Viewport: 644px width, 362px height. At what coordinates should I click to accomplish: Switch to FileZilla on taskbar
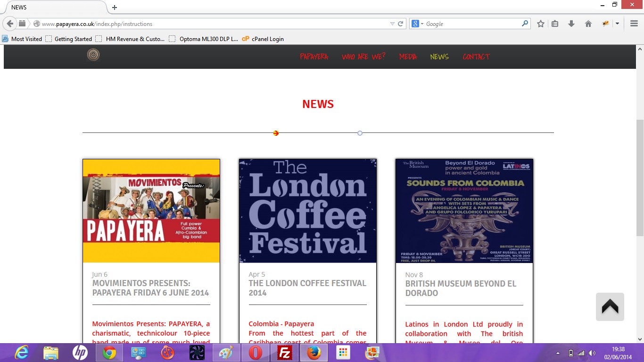(284, 353)
